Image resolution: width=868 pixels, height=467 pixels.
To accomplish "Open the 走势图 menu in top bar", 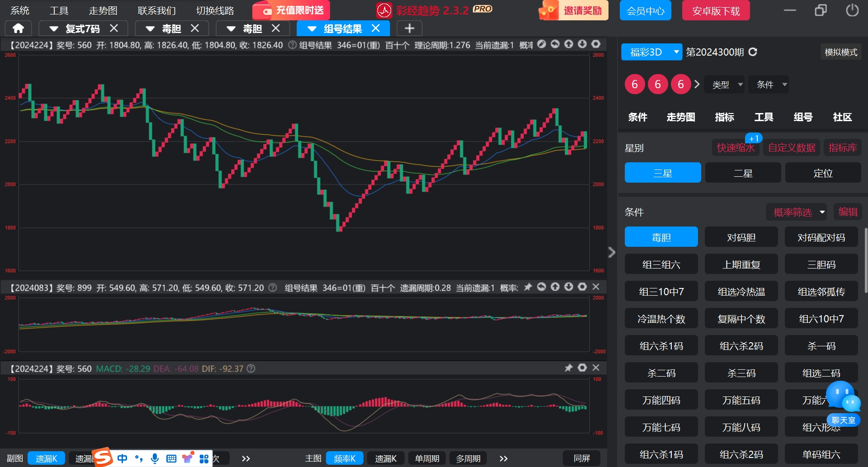I will [103, 10].
